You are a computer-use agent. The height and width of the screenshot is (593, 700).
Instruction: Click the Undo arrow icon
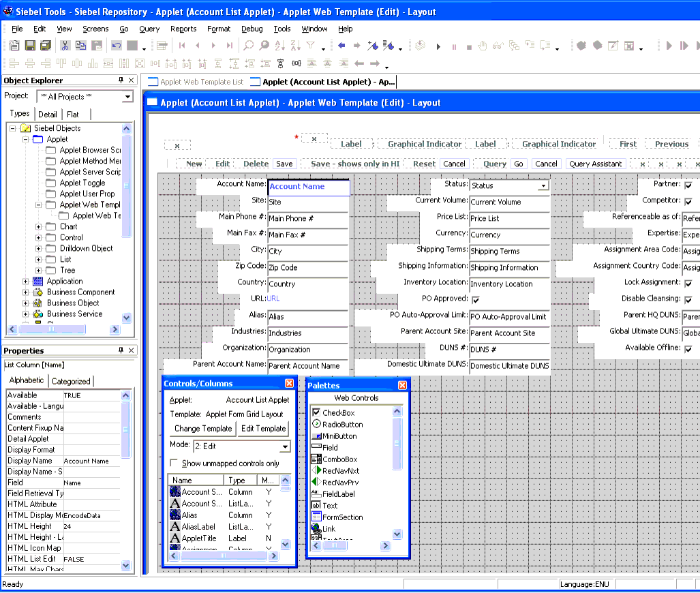117,46
